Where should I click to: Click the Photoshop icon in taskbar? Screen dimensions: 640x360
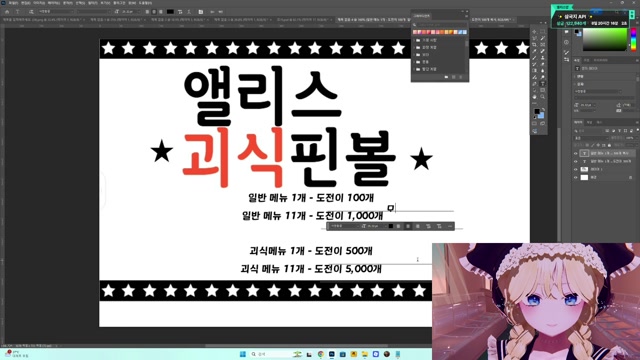pyautogui.click(x=331, y=354)
